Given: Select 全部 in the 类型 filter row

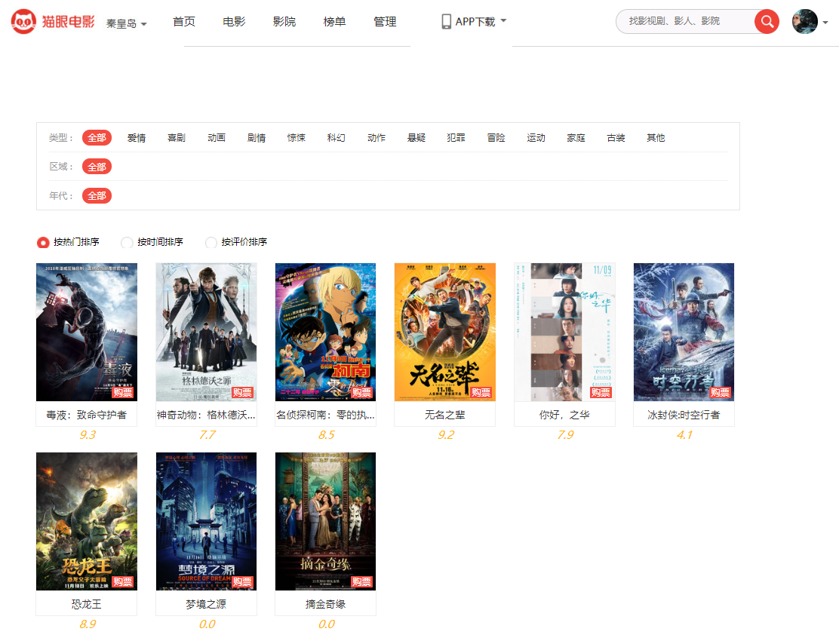Looking at the screenshot, I should [x=97, y=138].
